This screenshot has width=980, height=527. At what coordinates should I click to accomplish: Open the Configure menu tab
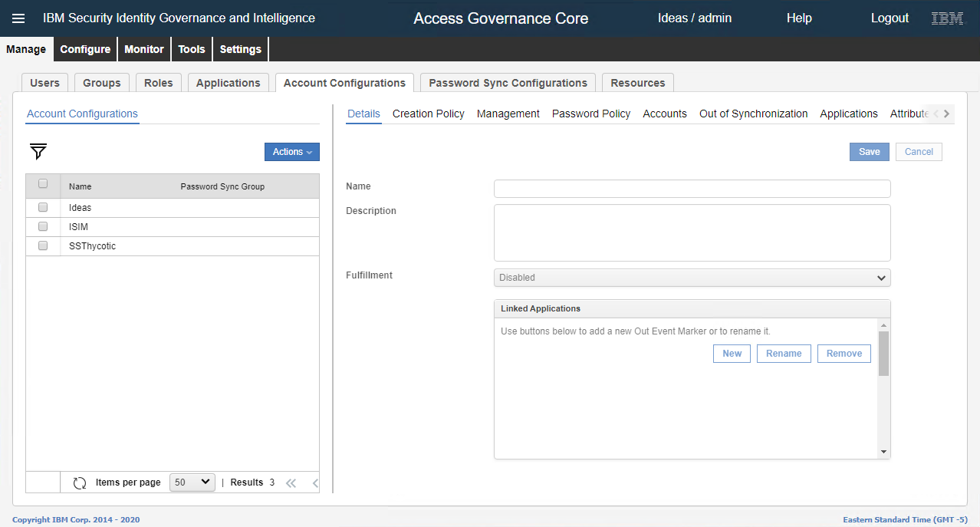click(x=84, y=48)
